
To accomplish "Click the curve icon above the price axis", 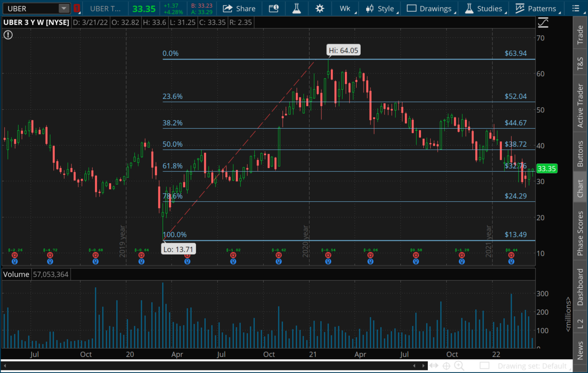I will coord(543,23).
